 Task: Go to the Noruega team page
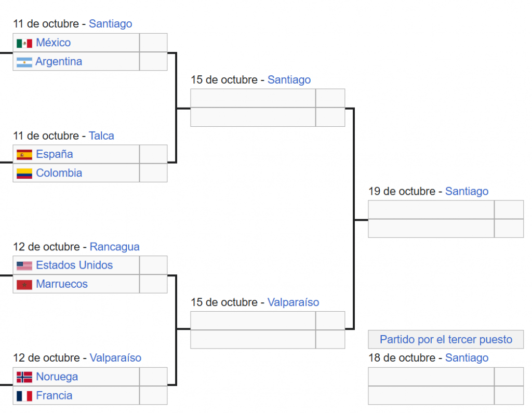[57, 377]
